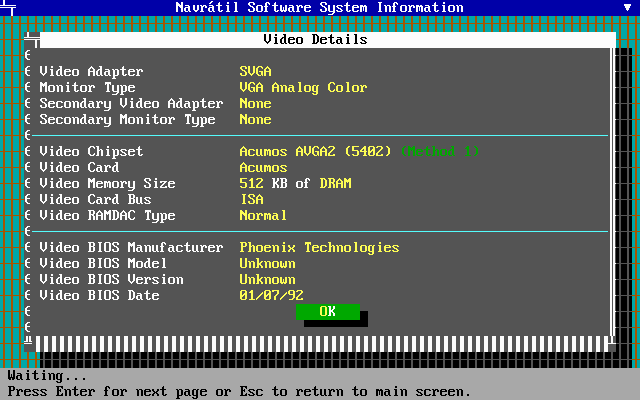640x400 pixels.
Task: Click the OK button
Action: [x=327, y=312]
